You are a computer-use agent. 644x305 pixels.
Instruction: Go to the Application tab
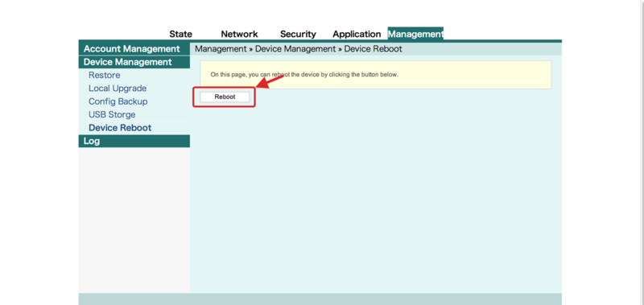point(357,34)
